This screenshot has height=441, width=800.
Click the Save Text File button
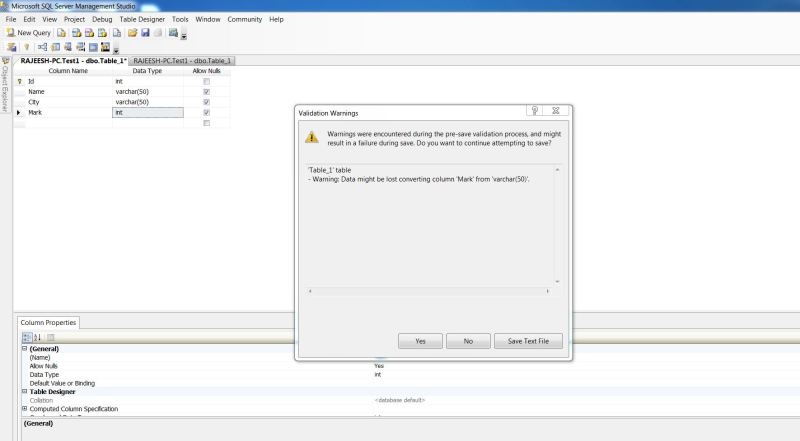[529, 341]
